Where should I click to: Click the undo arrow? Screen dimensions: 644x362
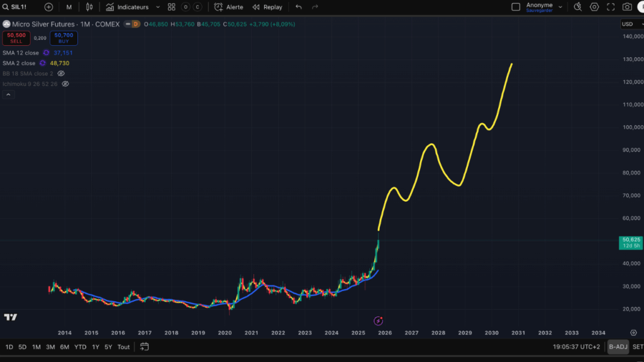299,7
